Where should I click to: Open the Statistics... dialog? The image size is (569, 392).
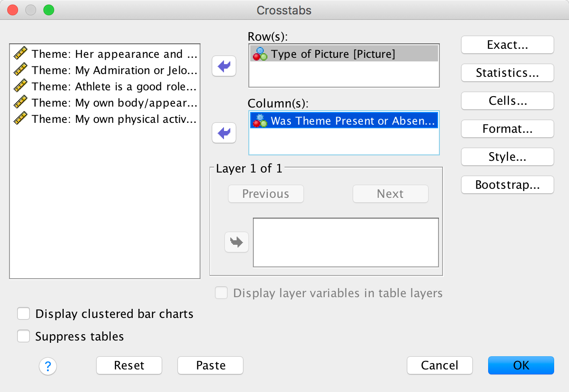(507, 73)
